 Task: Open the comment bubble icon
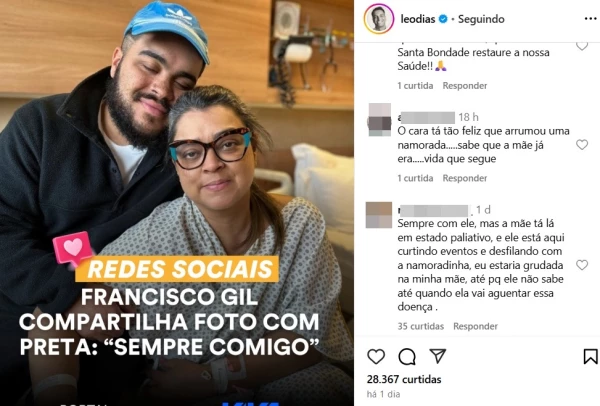[x=407, y=357]
